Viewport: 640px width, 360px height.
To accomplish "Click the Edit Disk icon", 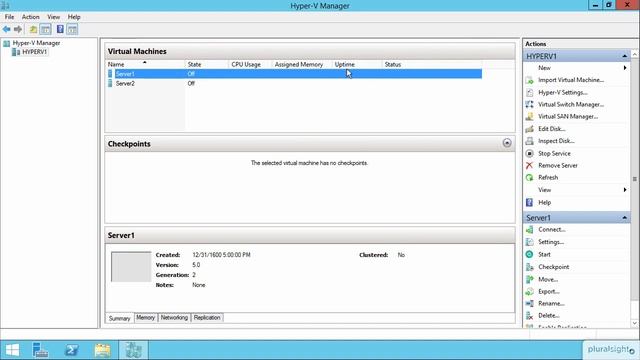I will 529,129.
